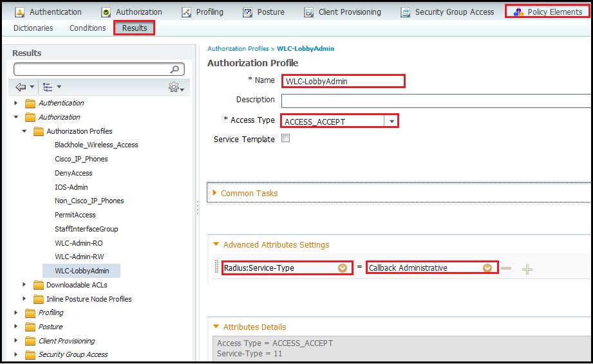This screenshot has width=593, height=364.
Task: Add new attribute with green plus icon
Action: coord(527,269)
